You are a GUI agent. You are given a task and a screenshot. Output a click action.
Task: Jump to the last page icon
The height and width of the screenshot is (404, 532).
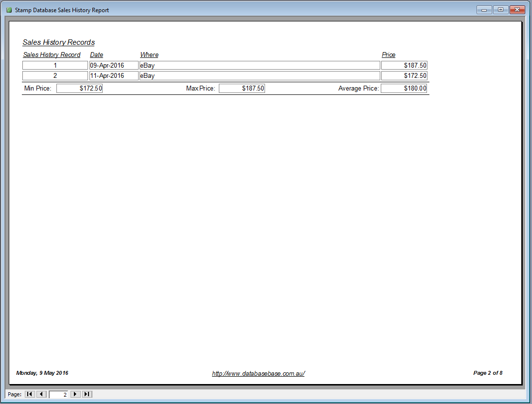[87, 394]
